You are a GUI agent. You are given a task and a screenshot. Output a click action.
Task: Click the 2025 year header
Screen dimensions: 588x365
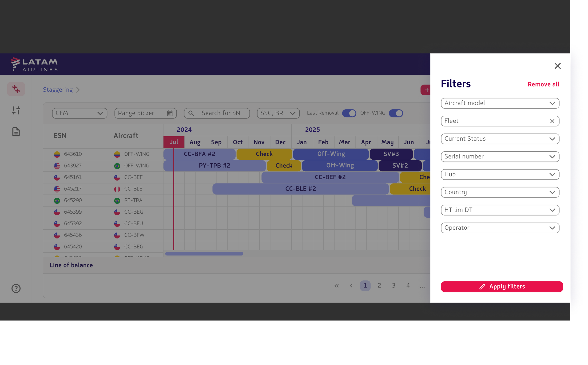pos(312,130)
